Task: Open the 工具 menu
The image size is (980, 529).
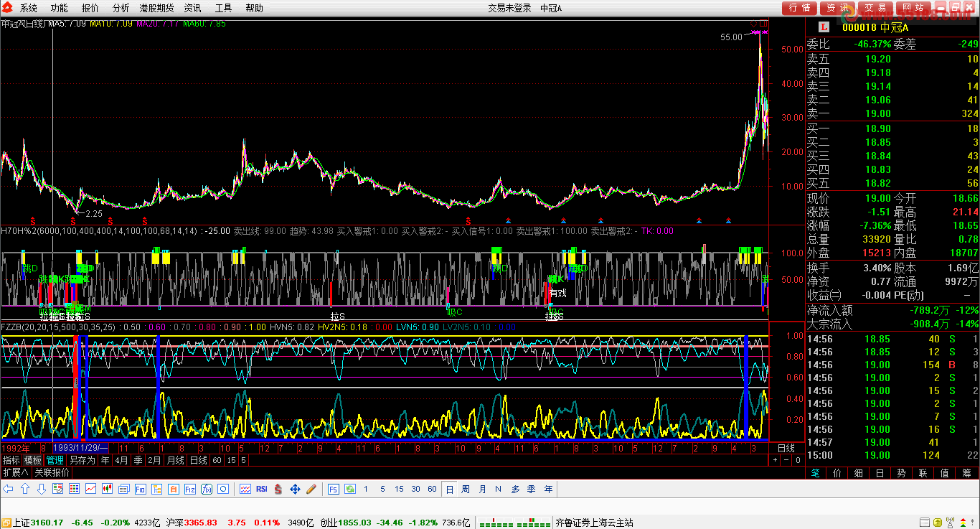Action: click(223, 8)
